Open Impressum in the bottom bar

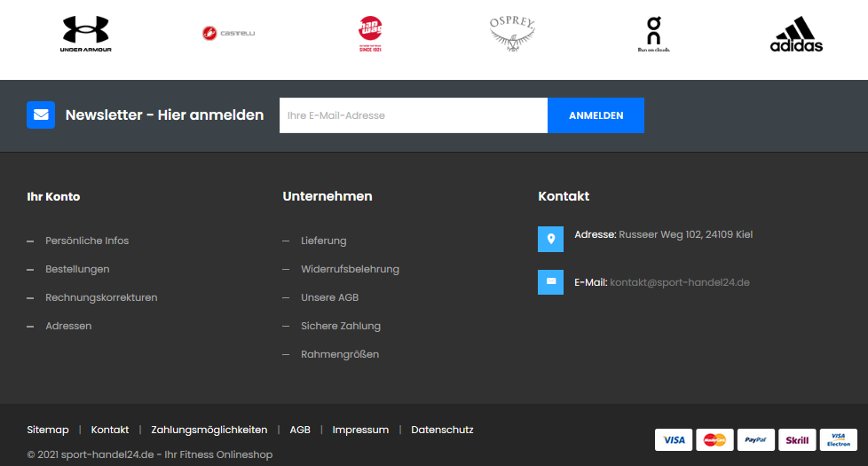point(360,430)
